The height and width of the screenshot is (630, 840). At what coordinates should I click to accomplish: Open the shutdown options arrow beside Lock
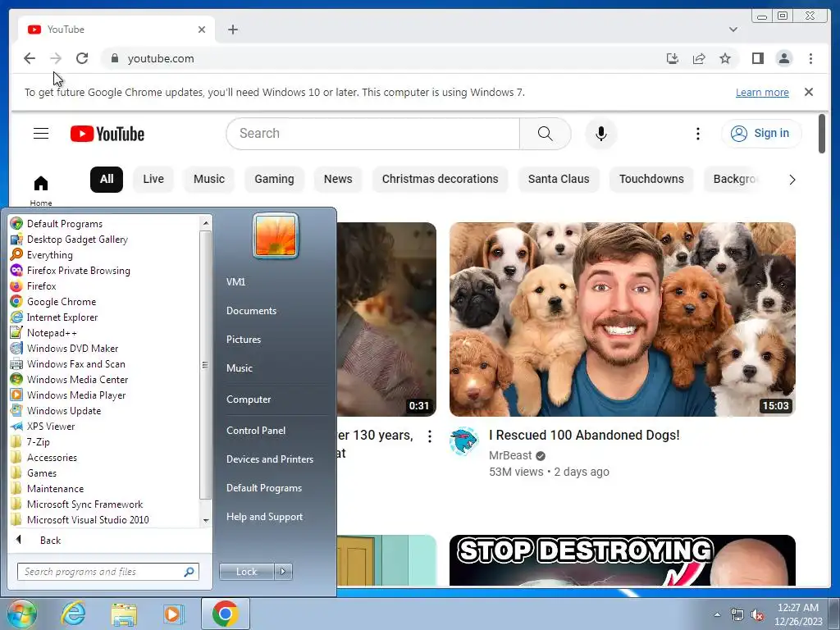coord(283,572)
